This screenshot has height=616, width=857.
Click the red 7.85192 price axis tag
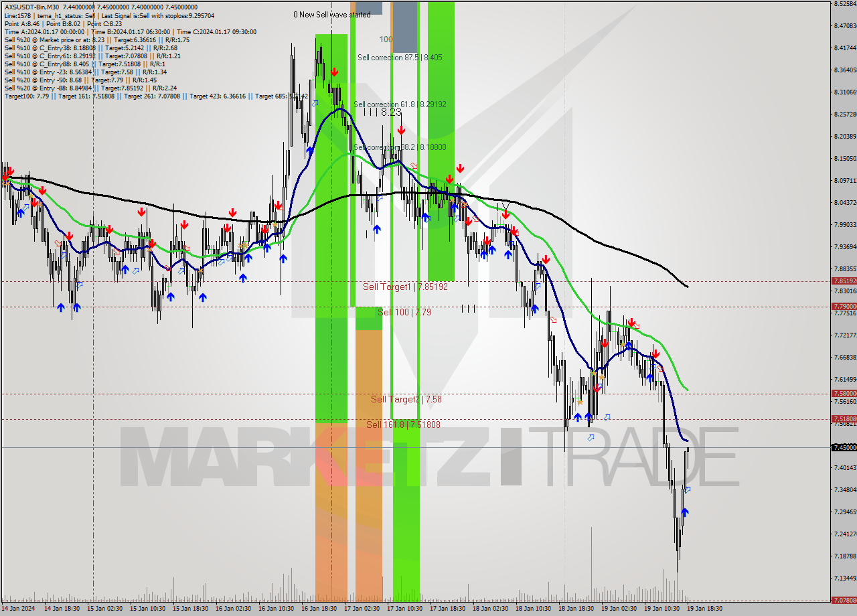click(x=844, y=281)
